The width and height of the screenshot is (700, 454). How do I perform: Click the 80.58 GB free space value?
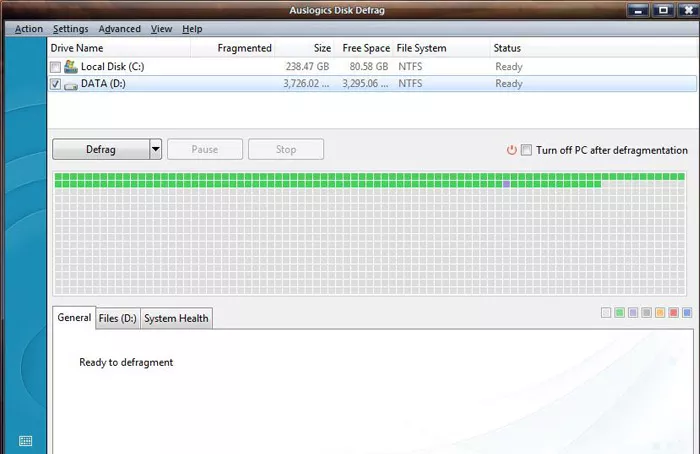pos(369,67)
